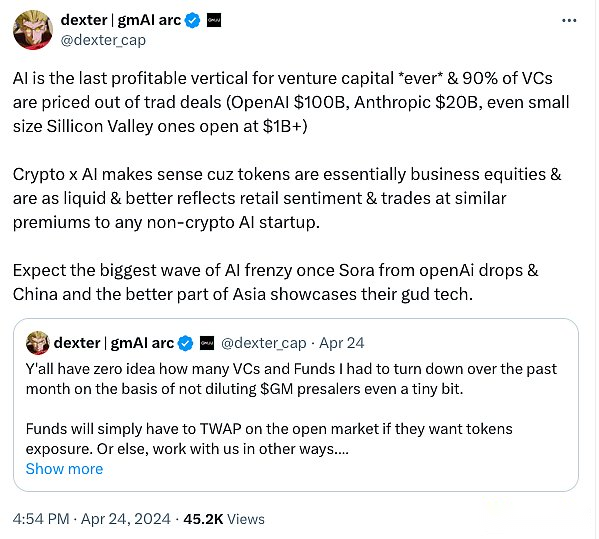Viewport: 599px width, 539px height.
Task: Click the blue verified badge in the tweet header
Action: [x=193, y=20]
